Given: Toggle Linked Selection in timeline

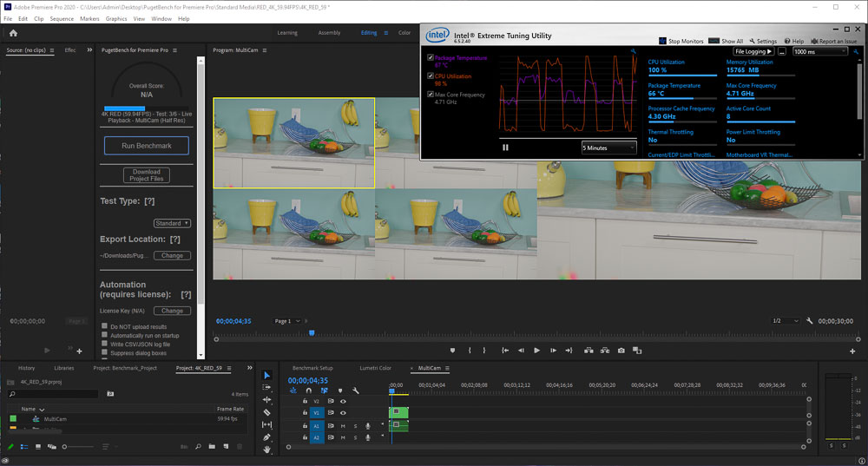Looking at the screenshot, I should click(x=324, y=391).
